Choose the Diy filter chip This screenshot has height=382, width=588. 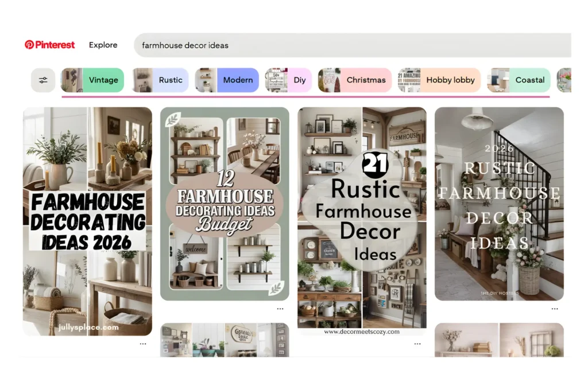coord(288,80)
